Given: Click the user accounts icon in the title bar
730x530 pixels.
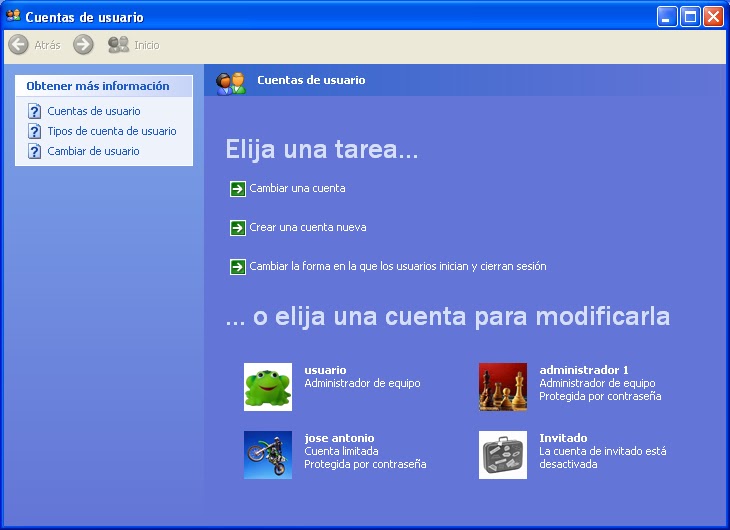Looking at the screenshot, I should coord(14,16).
